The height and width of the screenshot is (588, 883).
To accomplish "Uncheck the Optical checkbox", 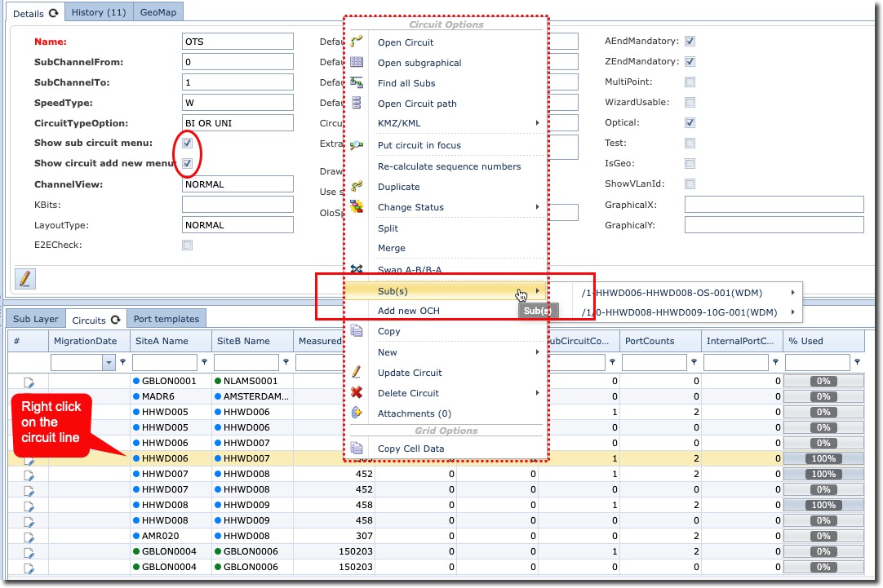I will 690,122.
